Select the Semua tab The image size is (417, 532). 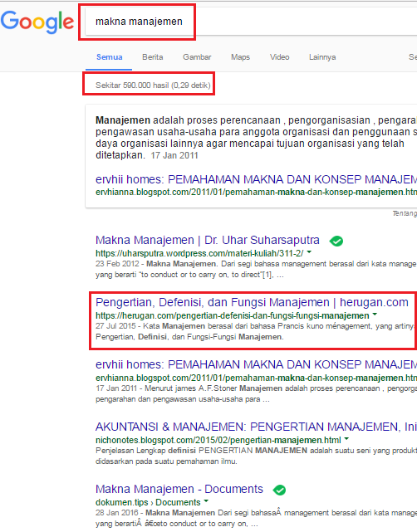click(109, 57)
